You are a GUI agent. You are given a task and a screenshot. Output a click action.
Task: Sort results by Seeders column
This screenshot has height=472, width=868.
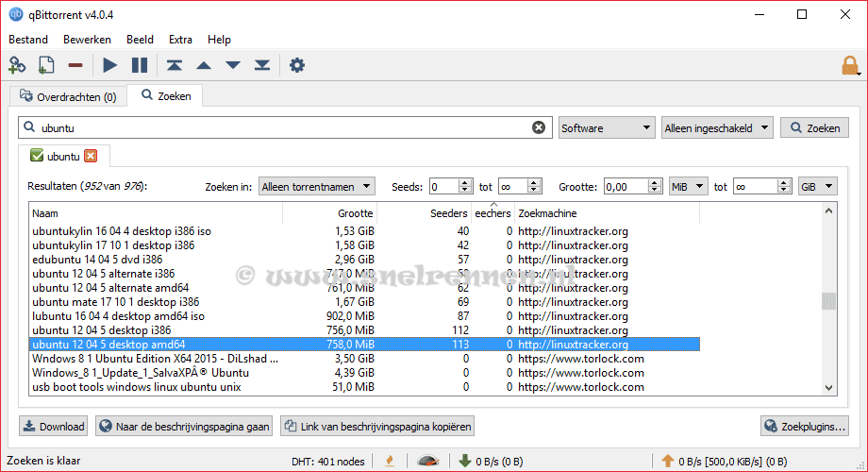[424, 213]
